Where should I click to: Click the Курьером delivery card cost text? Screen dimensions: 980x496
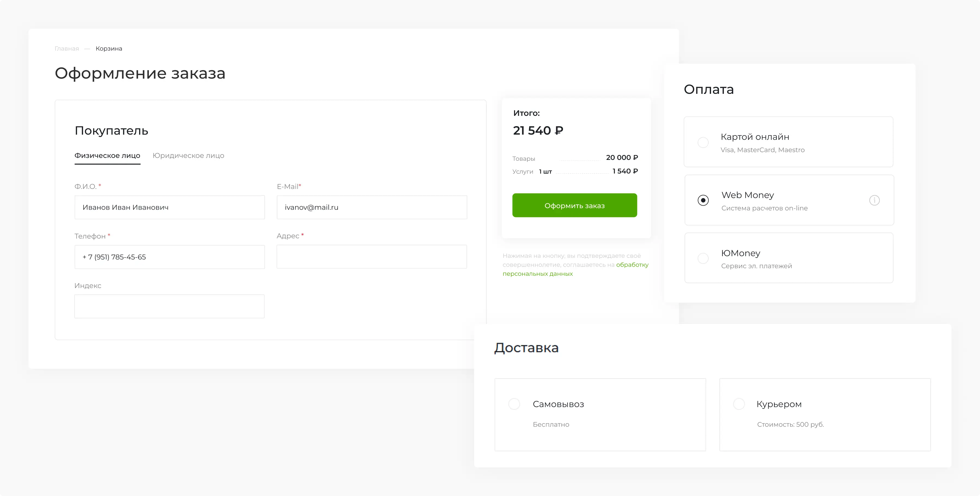point(790,424)
